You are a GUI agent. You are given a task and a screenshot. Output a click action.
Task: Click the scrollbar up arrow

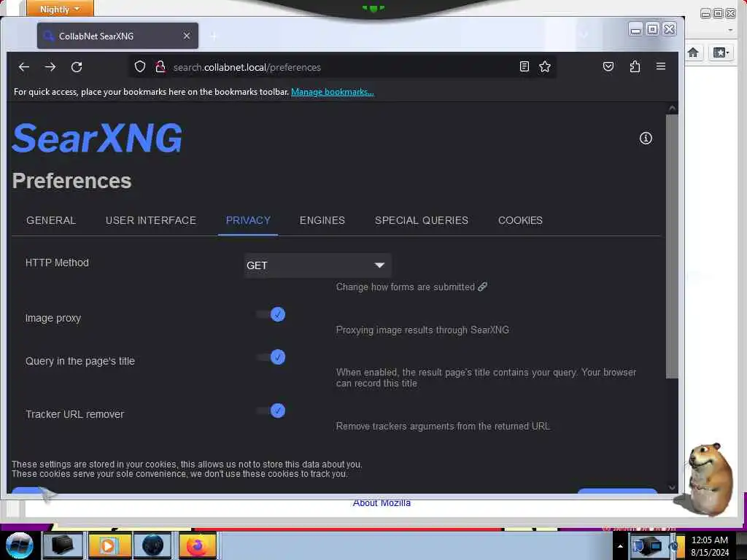pyautogui.click(x=672, y=109)
